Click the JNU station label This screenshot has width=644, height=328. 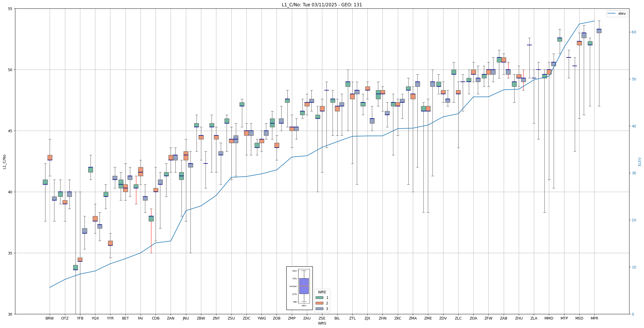pyautogui.click(x=186, y=318)
